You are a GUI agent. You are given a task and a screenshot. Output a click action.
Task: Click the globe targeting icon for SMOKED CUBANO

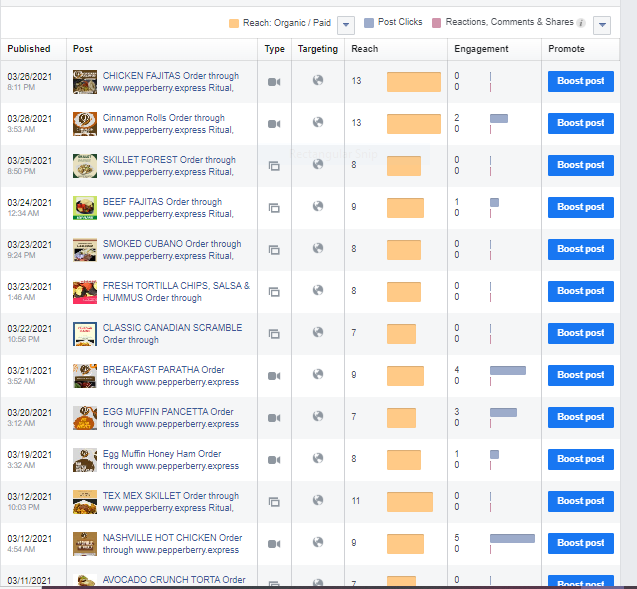click(x=318, y=248)
